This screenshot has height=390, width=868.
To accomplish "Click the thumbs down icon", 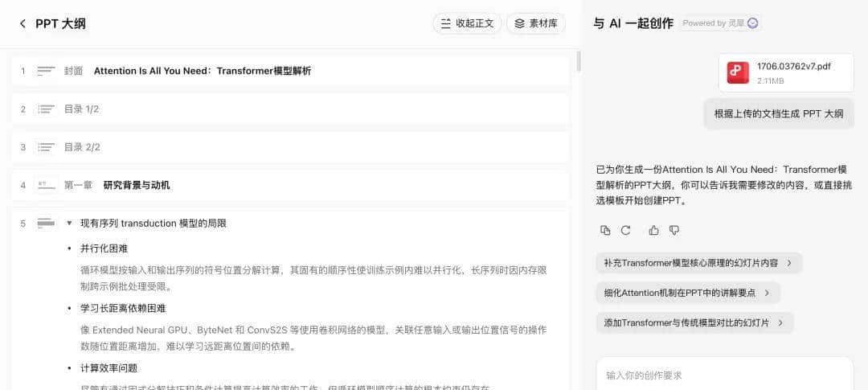I will pyautogui.click(x=674, y=231).
